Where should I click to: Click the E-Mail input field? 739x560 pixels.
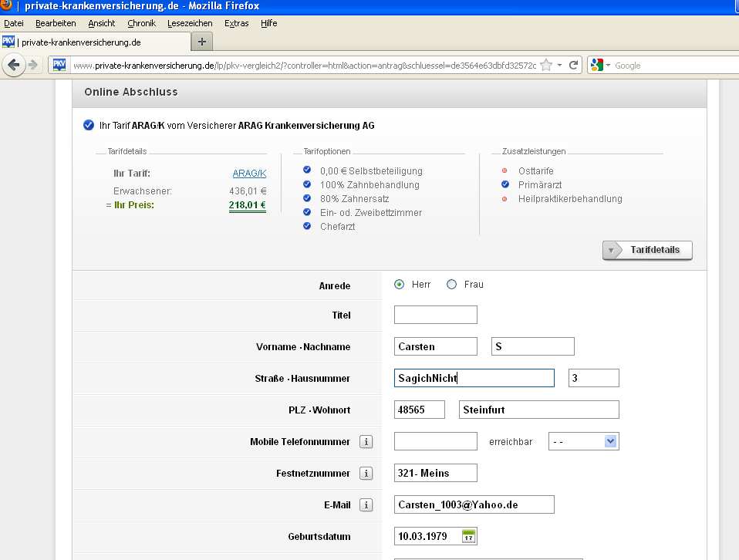point(474,504)
